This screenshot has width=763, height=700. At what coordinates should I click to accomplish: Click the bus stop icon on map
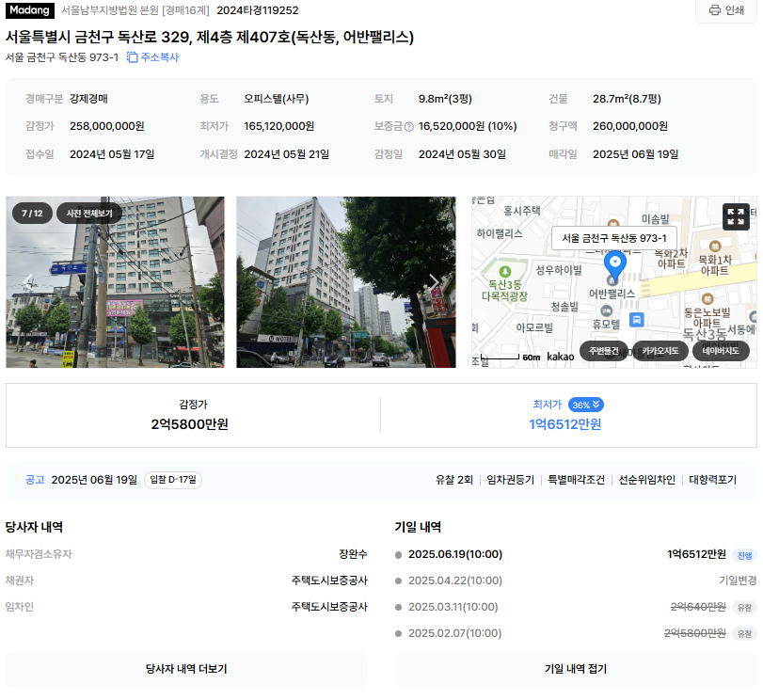[637, 320]
